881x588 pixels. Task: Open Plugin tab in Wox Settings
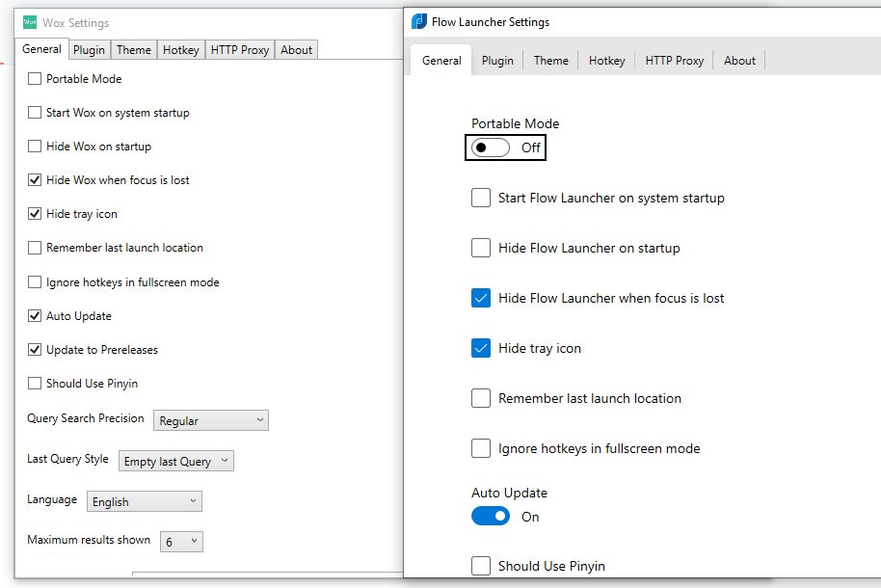click(x=89, y=50)
